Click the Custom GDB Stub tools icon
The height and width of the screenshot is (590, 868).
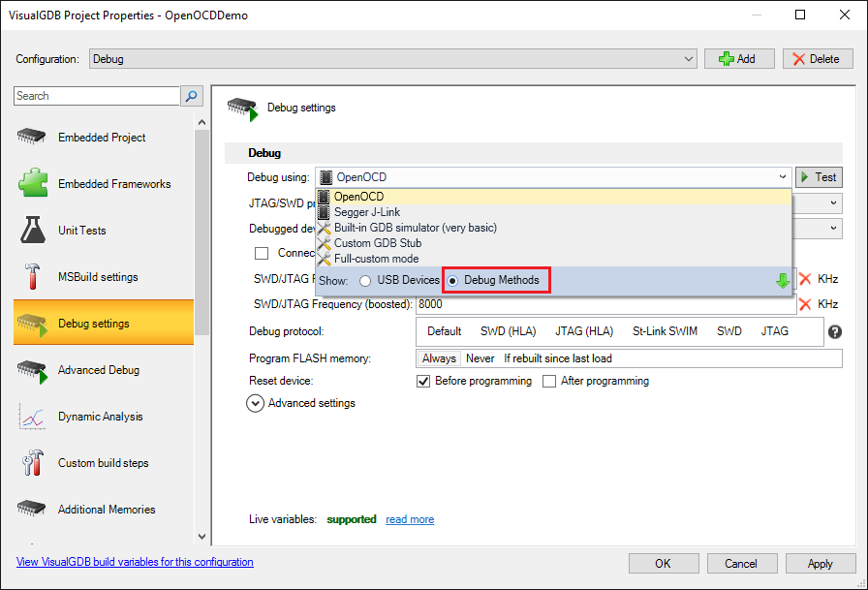(324, 243)
